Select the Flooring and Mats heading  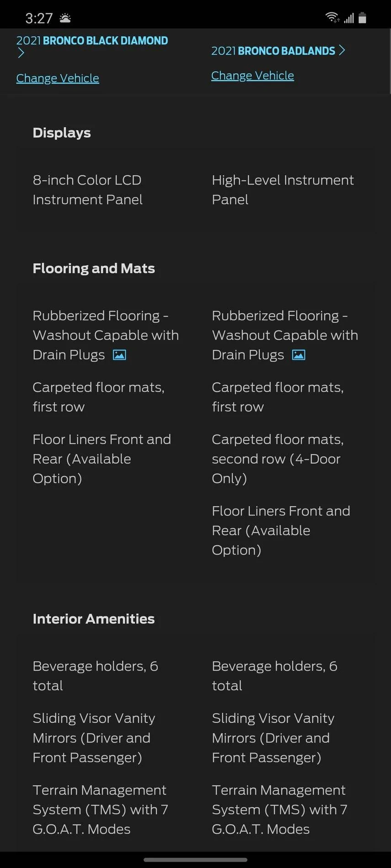point(94,268)
